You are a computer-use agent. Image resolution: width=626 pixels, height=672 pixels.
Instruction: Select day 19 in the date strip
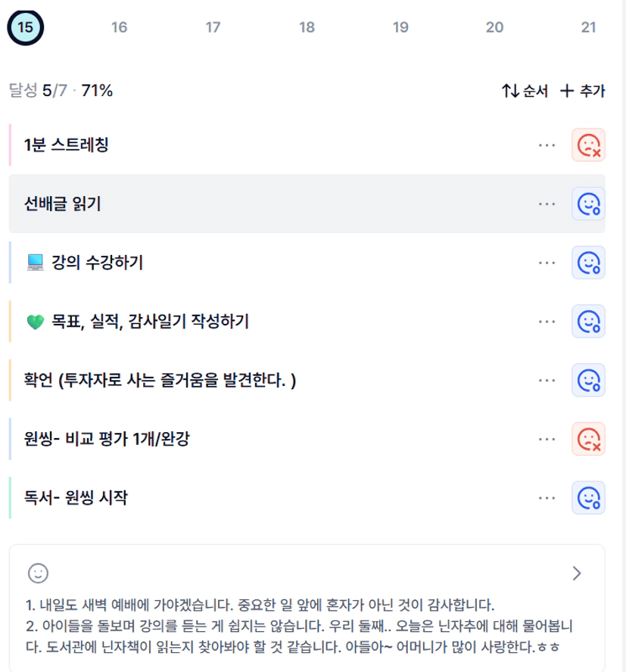pyautogui.click(x=400, y=28)
